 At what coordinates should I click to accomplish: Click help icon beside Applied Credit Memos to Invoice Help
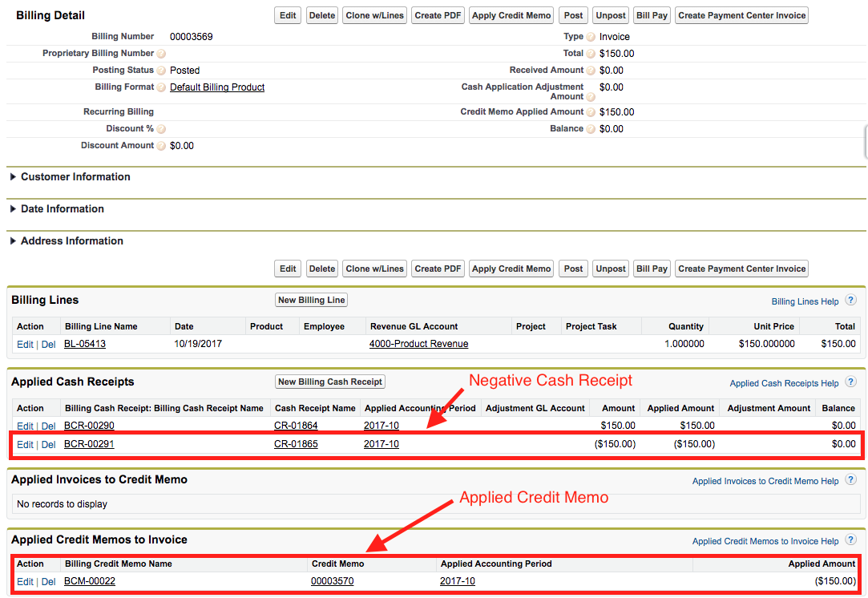click(850, 540)
